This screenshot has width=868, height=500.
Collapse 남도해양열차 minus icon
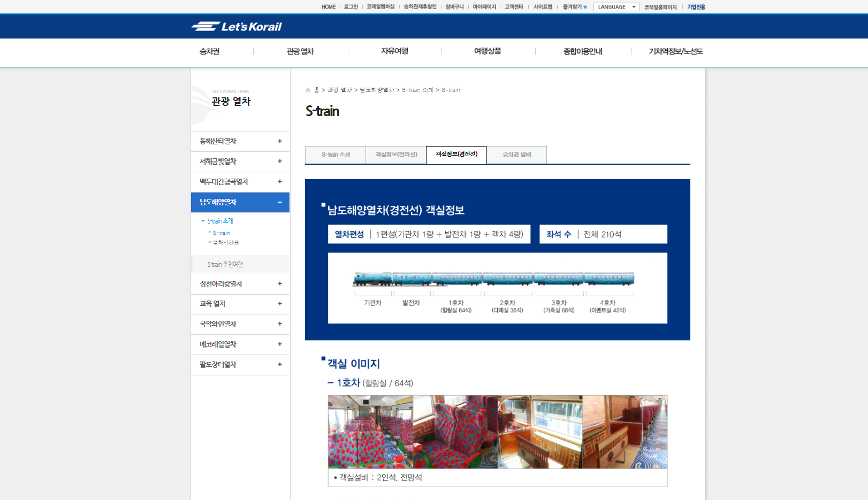click(279, 202)
